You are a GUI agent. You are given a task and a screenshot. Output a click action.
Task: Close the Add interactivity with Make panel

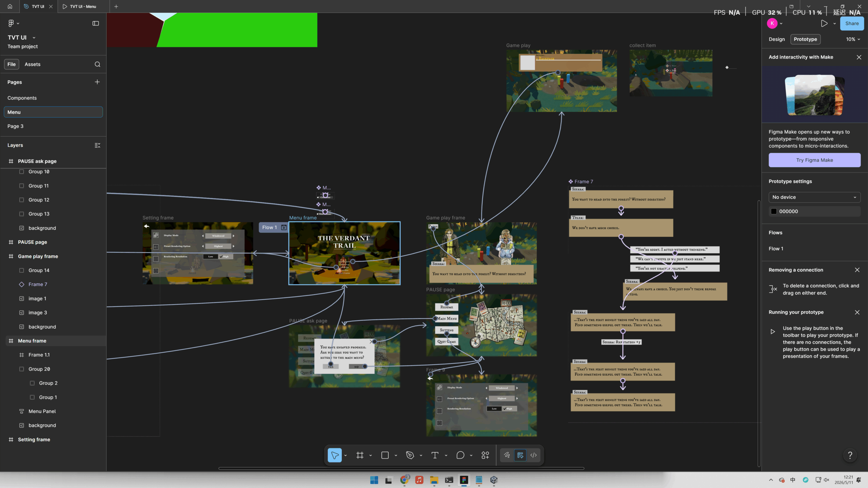pos(859,57)
